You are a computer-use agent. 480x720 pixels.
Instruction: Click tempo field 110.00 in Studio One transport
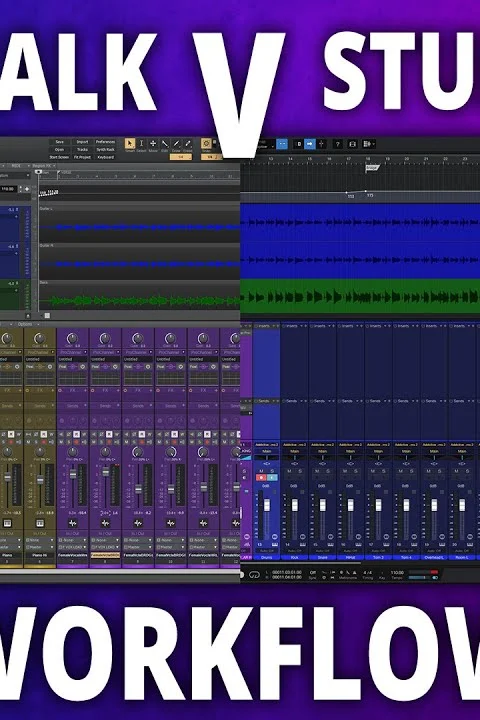pyautogui.click(x=397, y=573)
